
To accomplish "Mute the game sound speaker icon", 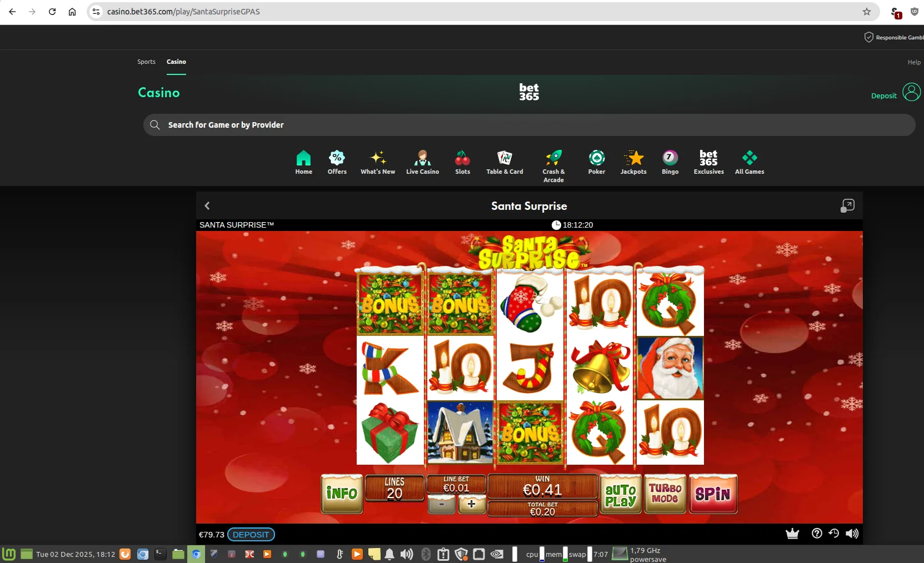I will coord(852,534).
